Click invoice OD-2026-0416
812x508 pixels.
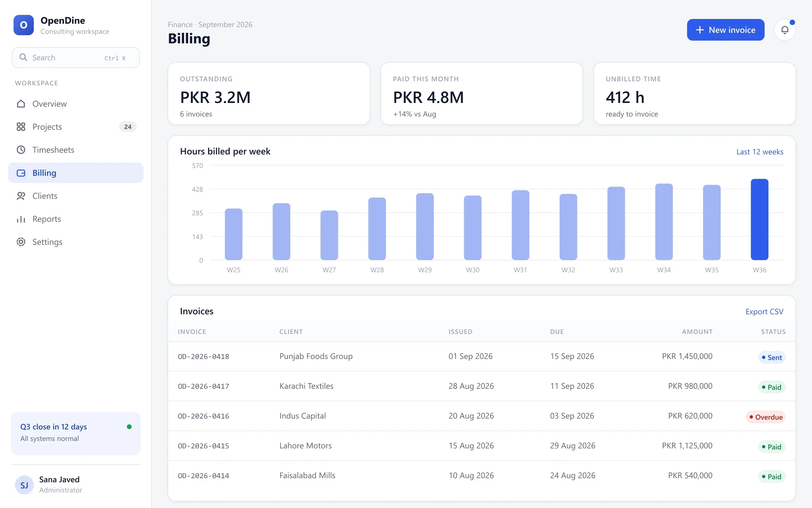(204, 416)
